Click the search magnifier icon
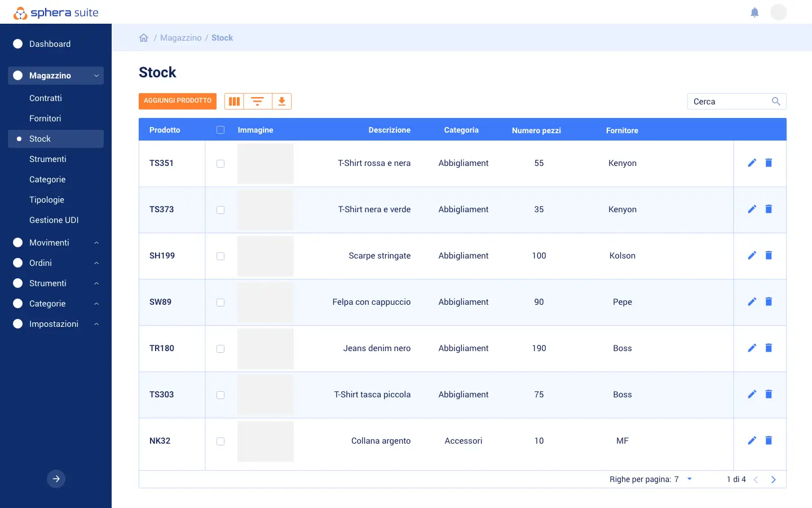Screen dimensions: 812x508 [x=776, y=102]
